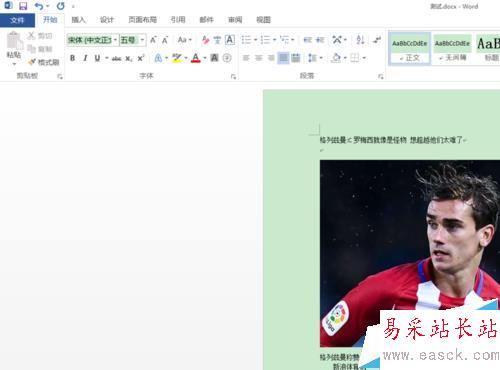The image size is (500, 370).
Task: Apply the yellow text highlight color
Action: tap(177, 58)
